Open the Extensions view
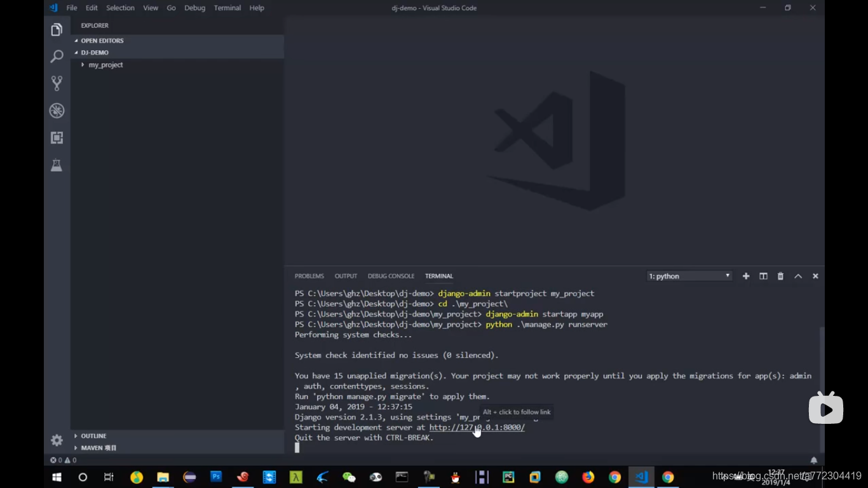This screenshot has height=488, width=868. coord(57,138)
